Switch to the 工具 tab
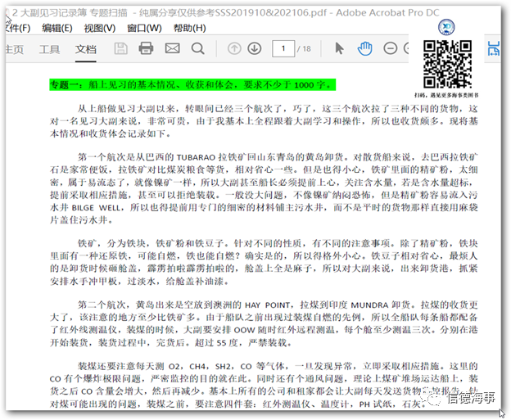The height and width of the screenshot is (420, 511). point(49,49)
